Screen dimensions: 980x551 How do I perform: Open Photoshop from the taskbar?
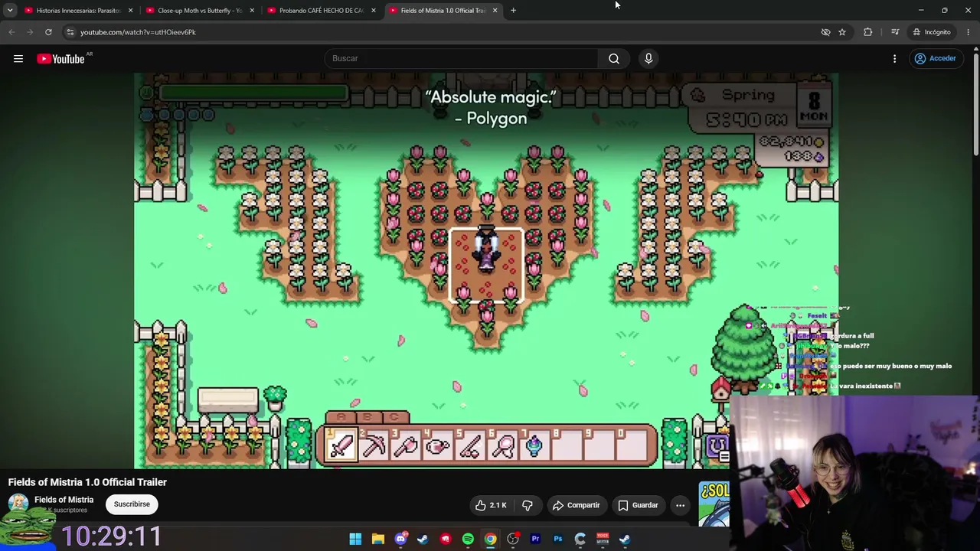click(x=557, y=539)
